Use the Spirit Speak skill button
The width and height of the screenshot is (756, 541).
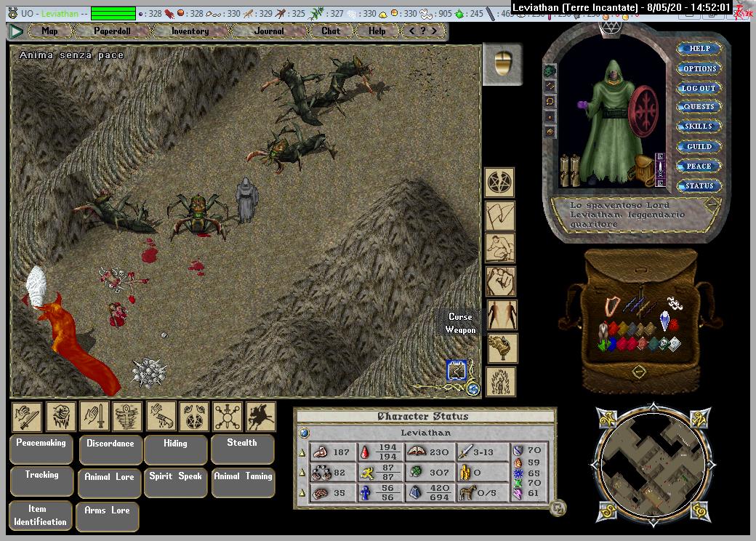click(x=175, y=483)
